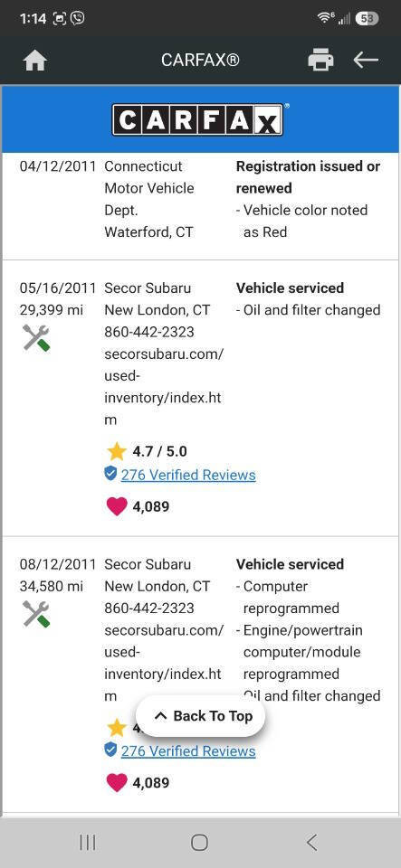Tap service wrench icon for 05/16/2011 entry

(x=36, y=337)
